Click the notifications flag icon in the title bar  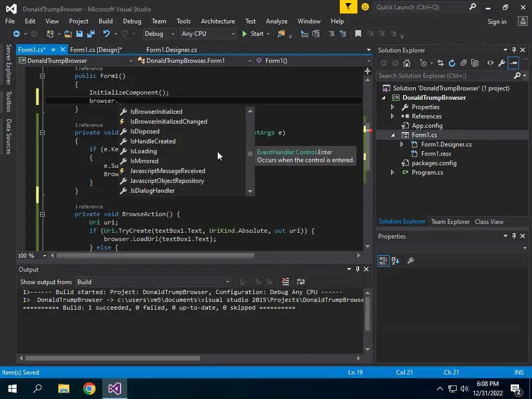[349, 7]
